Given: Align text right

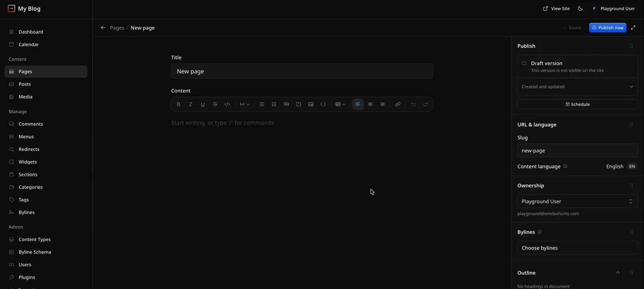Looking at the screenshot, I should [382, 104].
